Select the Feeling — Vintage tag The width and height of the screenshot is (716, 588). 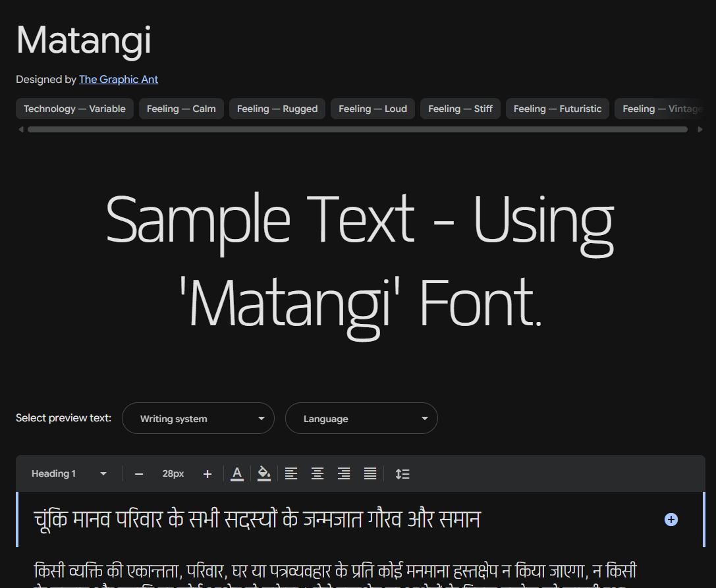(660, 109)
